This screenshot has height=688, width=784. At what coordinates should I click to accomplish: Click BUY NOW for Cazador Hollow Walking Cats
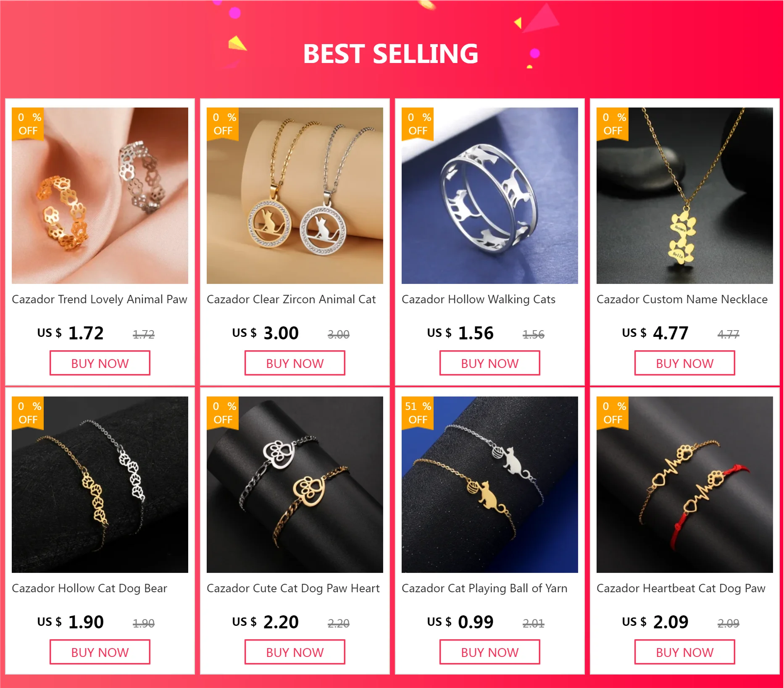490,363
